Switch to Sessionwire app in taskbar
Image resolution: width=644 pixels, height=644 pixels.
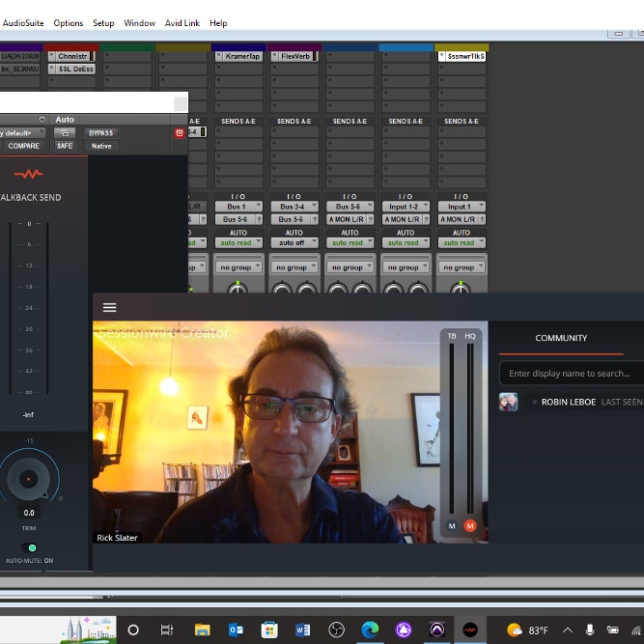[x=470, y=630]
